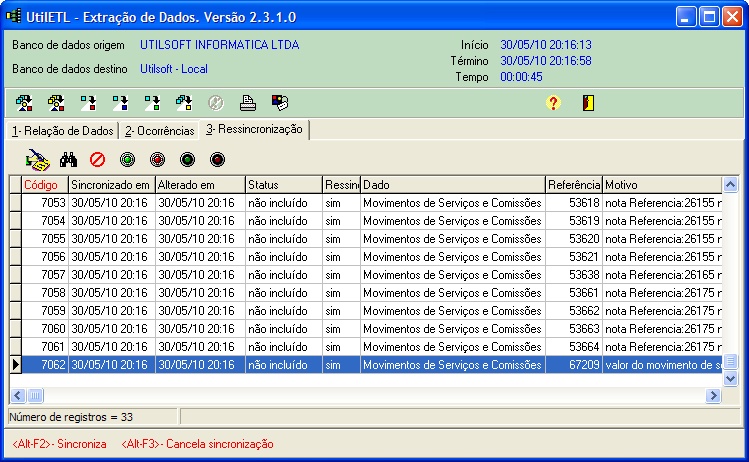This screenshot has height=462, width=749.
Task: Click the red prohibition cancel icon
Action: coord(97,160)
